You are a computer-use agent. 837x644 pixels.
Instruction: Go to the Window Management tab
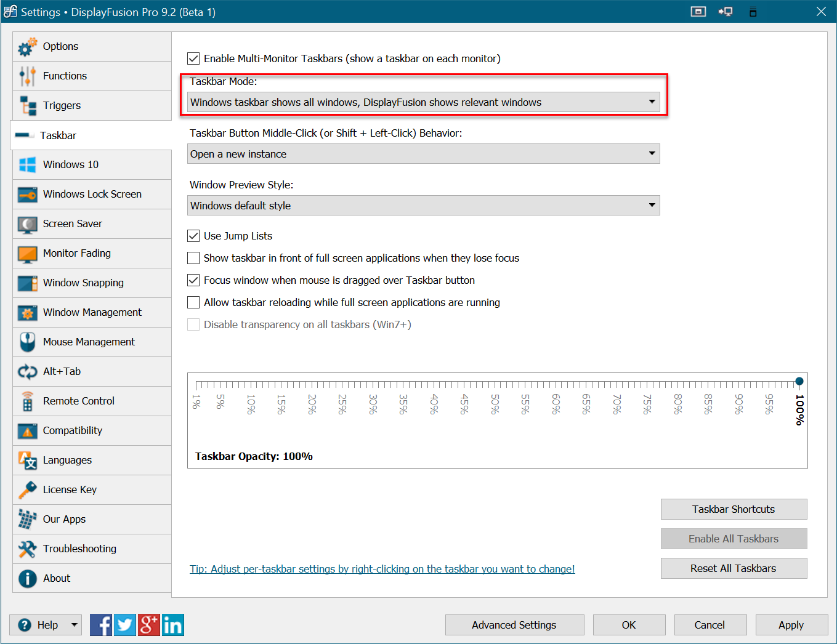click(92, 313)
